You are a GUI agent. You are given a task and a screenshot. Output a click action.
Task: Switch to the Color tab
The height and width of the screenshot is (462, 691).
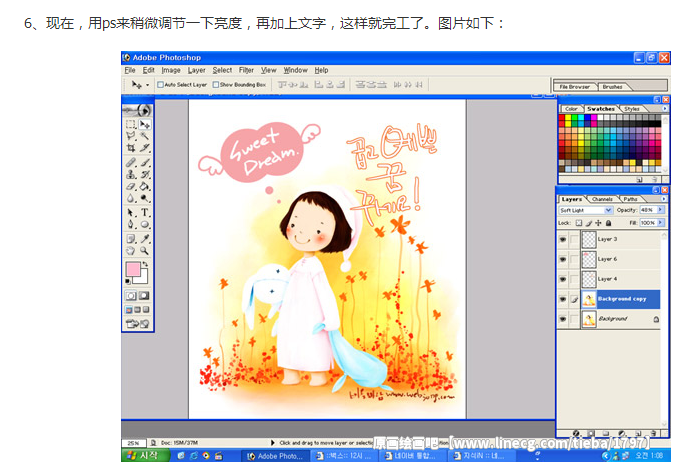571,108
